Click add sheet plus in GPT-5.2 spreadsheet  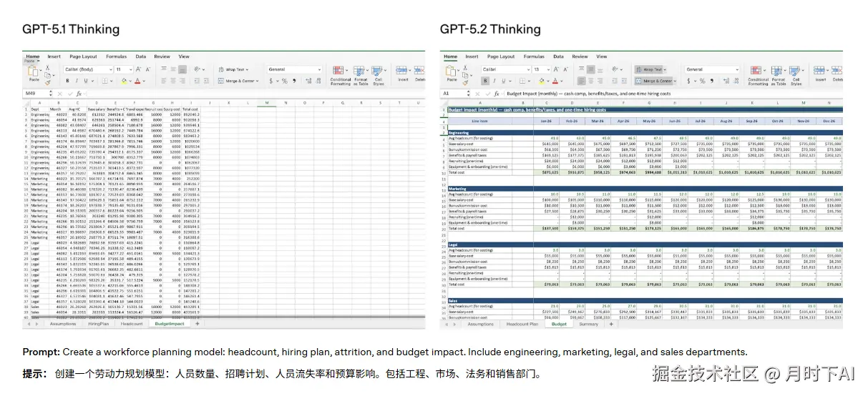pos(610,324)
